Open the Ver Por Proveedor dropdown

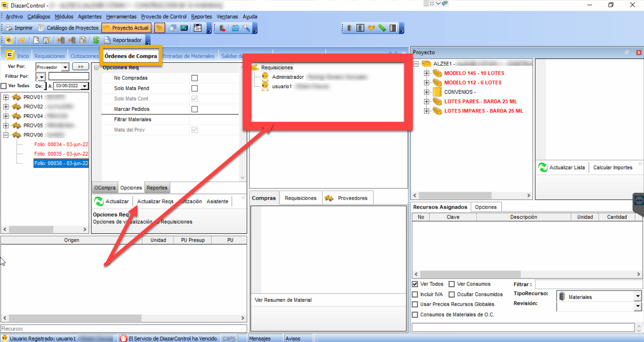tap(65, 67)
